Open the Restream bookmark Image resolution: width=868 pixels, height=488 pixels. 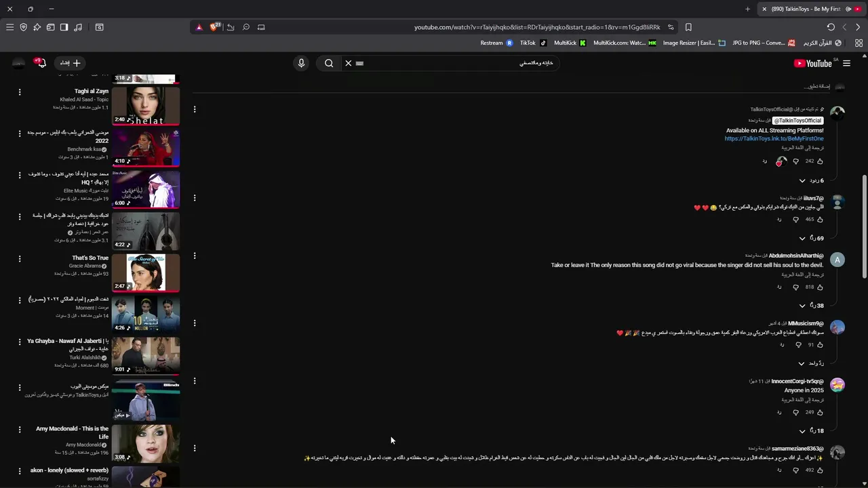pyautogui.click(x=496, y=43)
